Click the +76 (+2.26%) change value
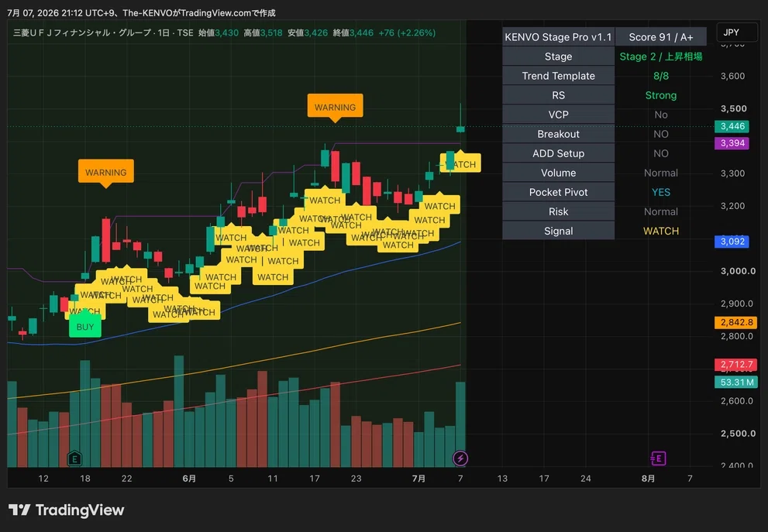768x532 pixels. coord(407,33)
